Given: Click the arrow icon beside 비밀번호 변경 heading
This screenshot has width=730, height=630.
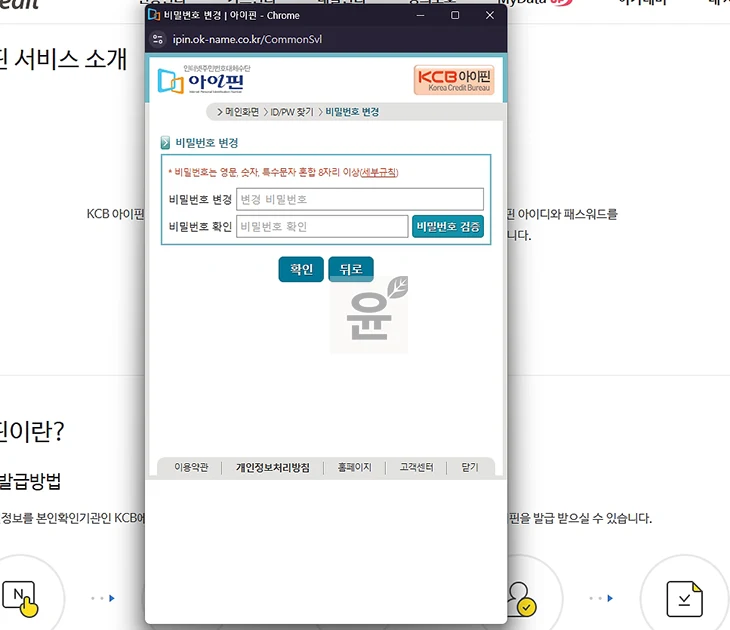Looking at the screenshot, I should tap(165, 142).
